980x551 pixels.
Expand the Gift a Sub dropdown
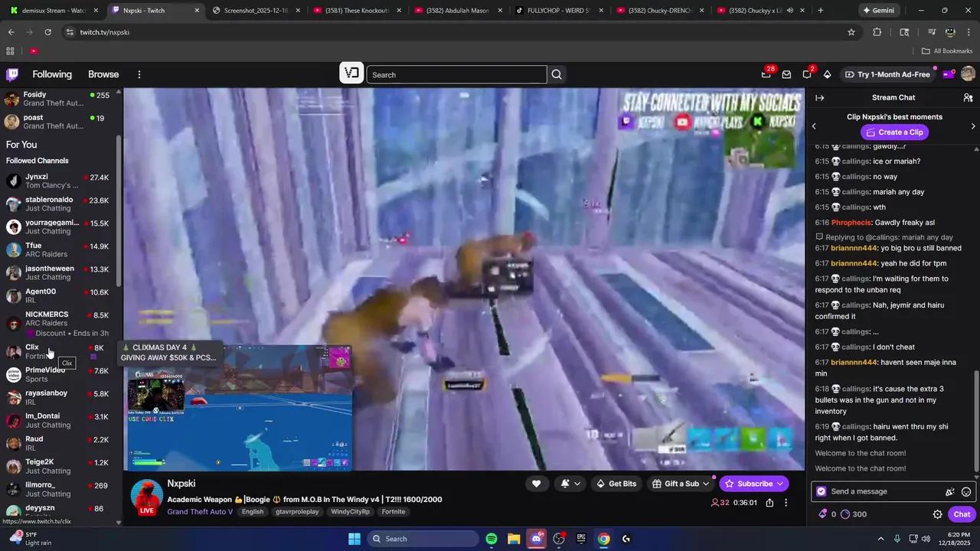click(x=705, y=484)
